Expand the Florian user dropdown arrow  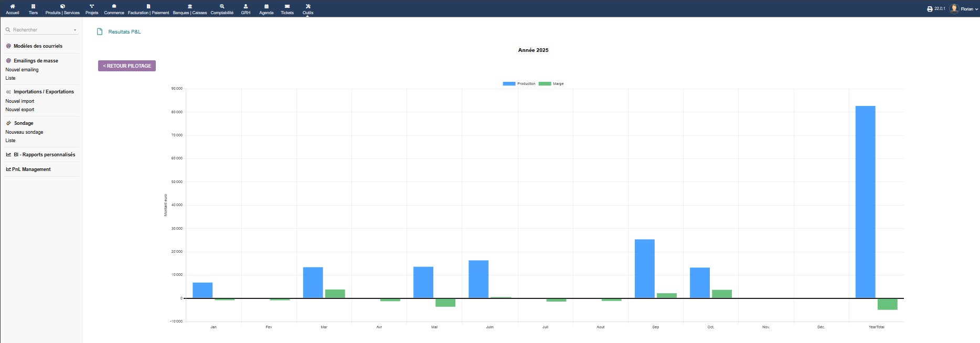point(976,9)
